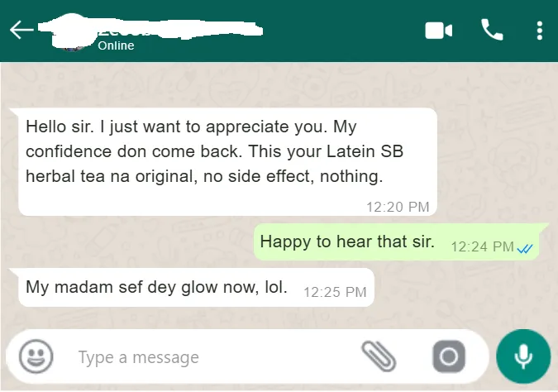The width and height of the screenshot is (558, 392).
Task: Click the blue double-check read receipt
Action: [525, 248]
